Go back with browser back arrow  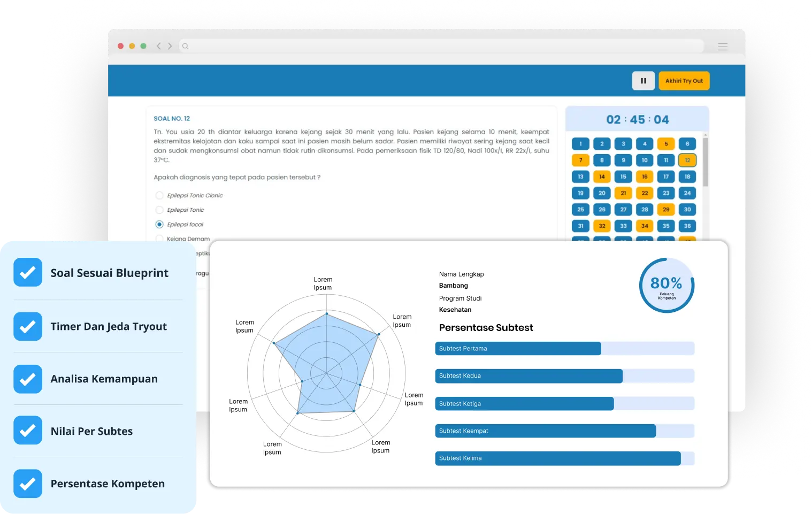tap(159, 46)
